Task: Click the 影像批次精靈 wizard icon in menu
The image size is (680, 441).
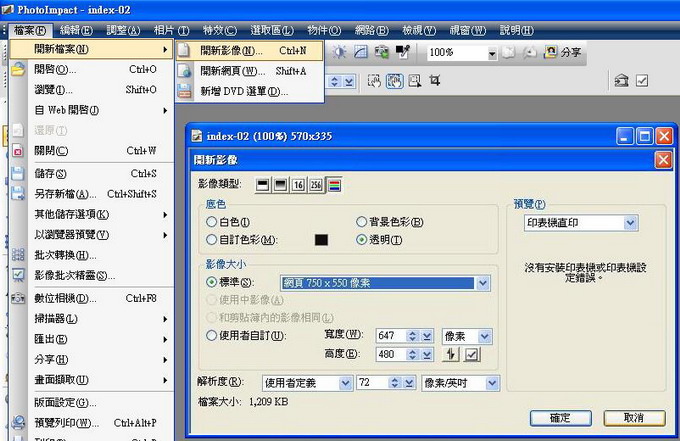Action: 18,275
